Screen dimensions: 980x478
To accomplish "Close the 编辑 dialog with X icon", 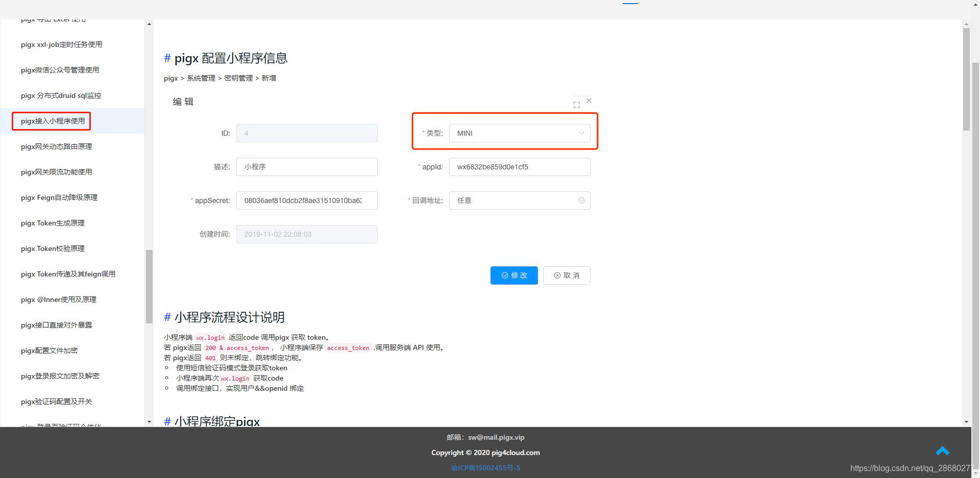I will 589,100.
